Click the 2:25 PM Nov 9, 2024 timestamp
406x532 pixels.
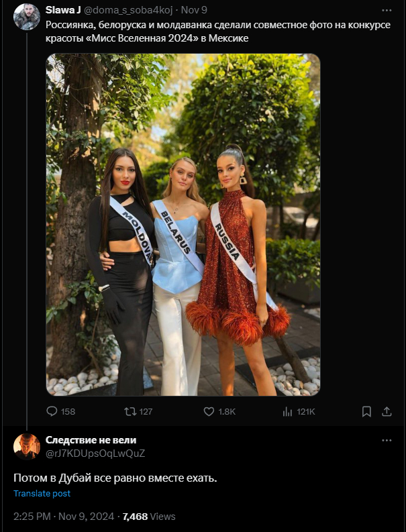point(63,517)
